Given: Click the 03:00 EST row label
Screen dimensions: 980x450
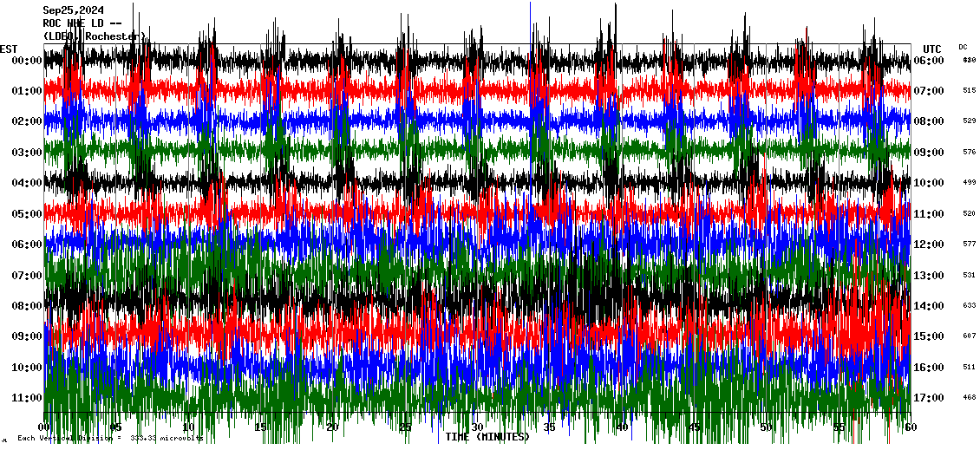Looking at the screenshot, I should coord(28,153).
